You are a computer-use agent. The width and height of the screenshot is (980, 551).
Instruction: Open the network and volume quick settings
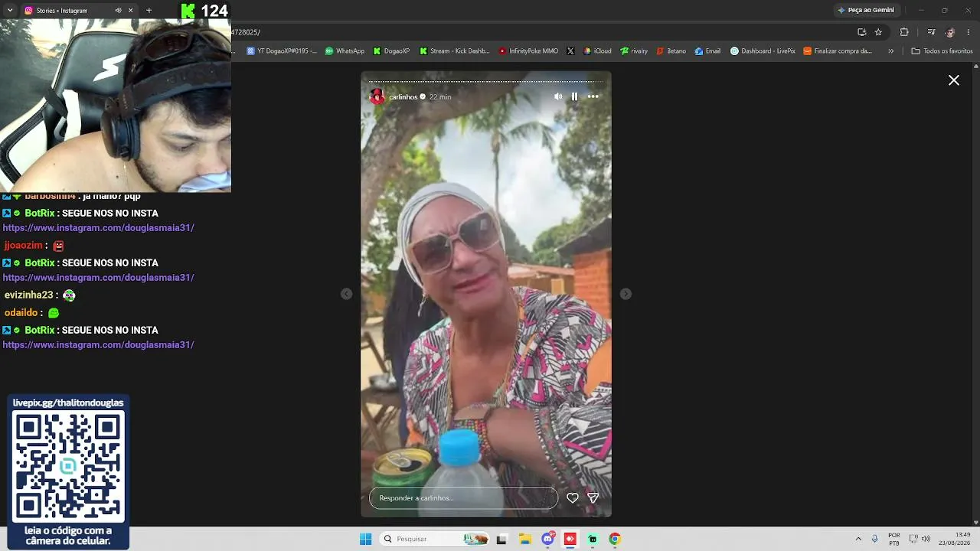[920, 539]
